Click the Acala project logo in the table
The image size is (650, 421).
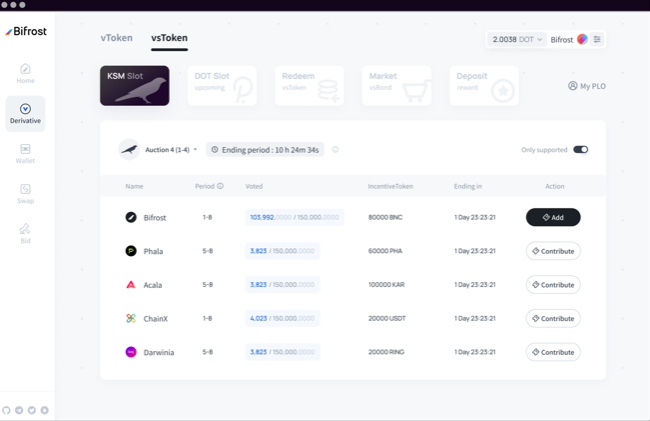click(131, 285)
